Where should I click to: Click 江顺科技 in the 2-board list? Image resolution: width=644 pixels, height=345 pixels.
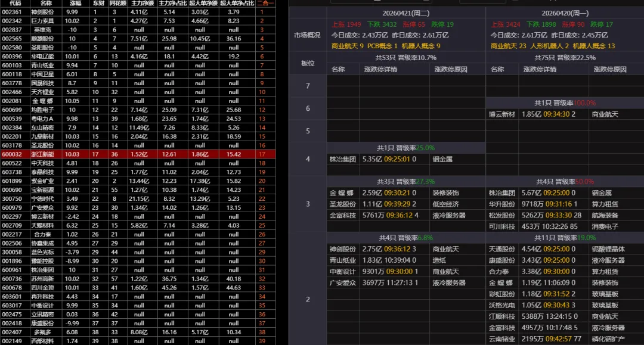(x=502, y=316)
